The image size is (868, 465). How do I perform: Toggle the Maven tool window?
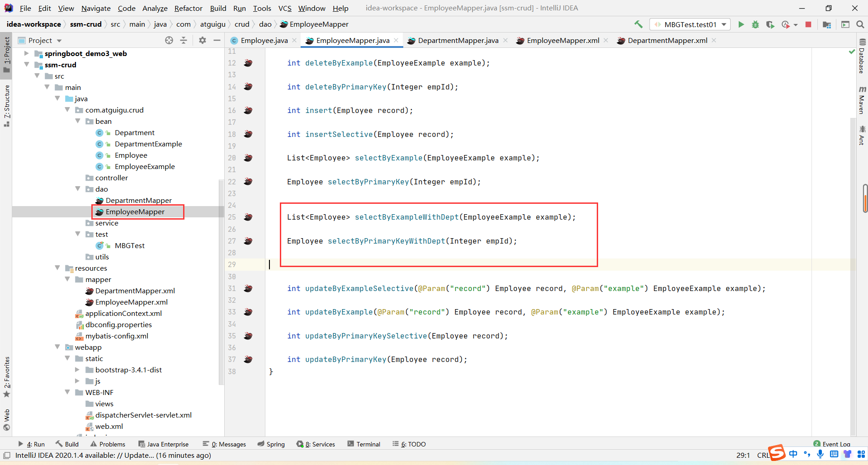[x=862, y=100]
